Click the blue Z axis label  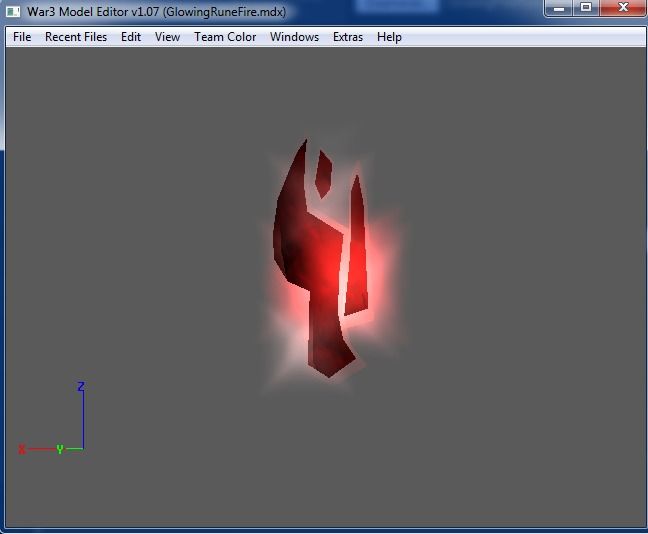coord(81,386)
